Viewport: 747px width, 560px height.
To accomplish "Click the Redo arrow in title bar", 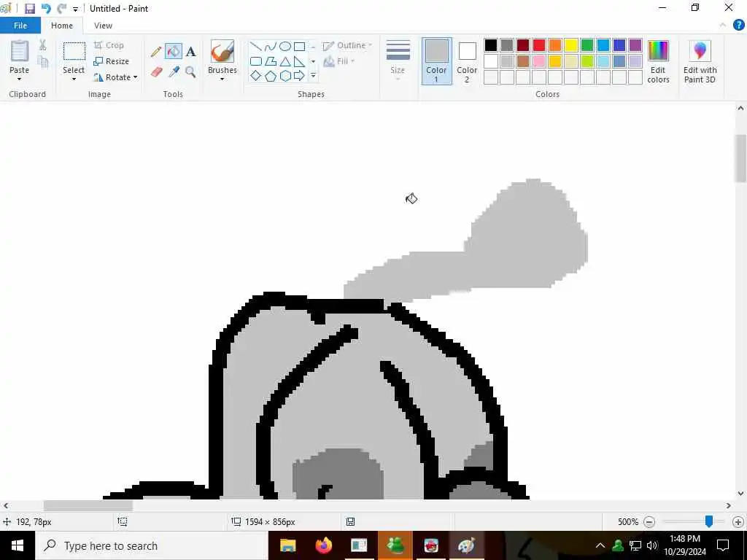I will coord(61,9).
